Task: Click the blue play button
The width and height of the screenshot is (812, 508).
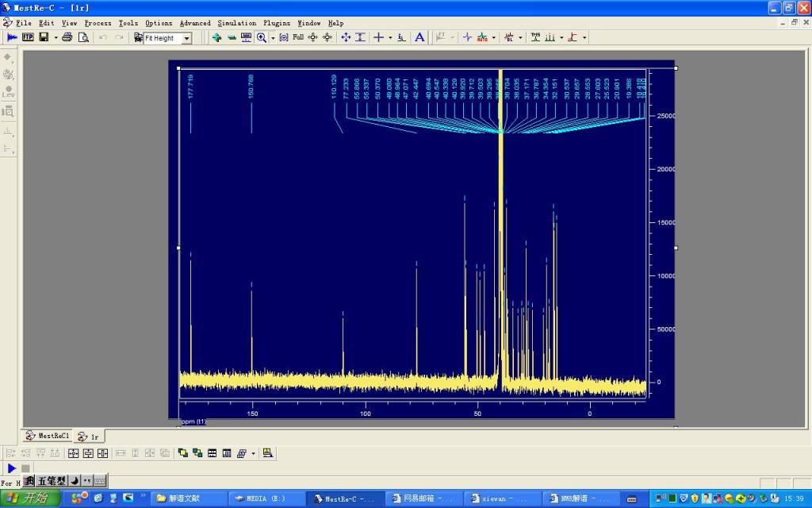Action: point(11,468)
